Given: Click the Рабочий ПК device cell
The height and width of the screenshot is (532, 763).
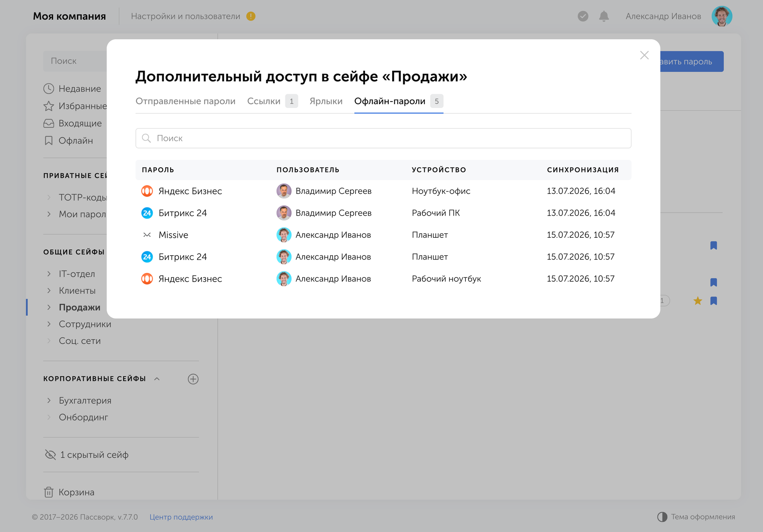Looking at the screenshot, I should [436, 213].
